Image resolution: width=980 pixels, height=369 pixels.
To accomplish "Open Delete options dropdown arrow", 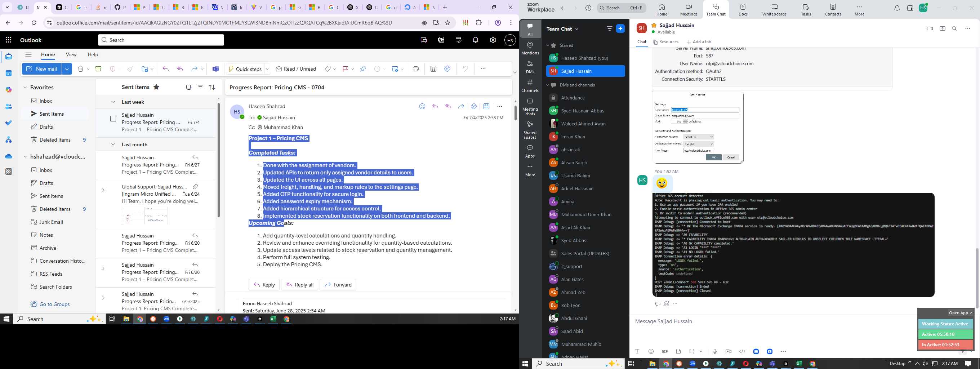I will click(x=88, y=69).
